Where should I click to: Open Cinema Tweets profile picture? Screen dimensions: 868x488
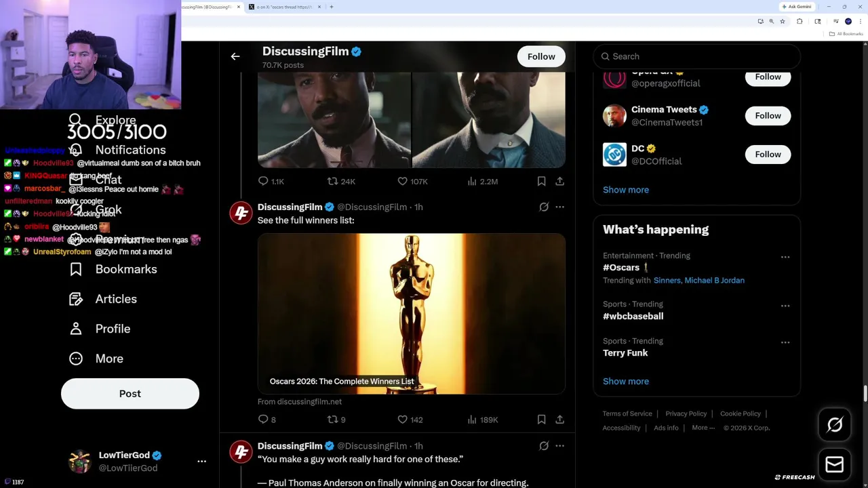pyautogui.click(x=614, y=116)
